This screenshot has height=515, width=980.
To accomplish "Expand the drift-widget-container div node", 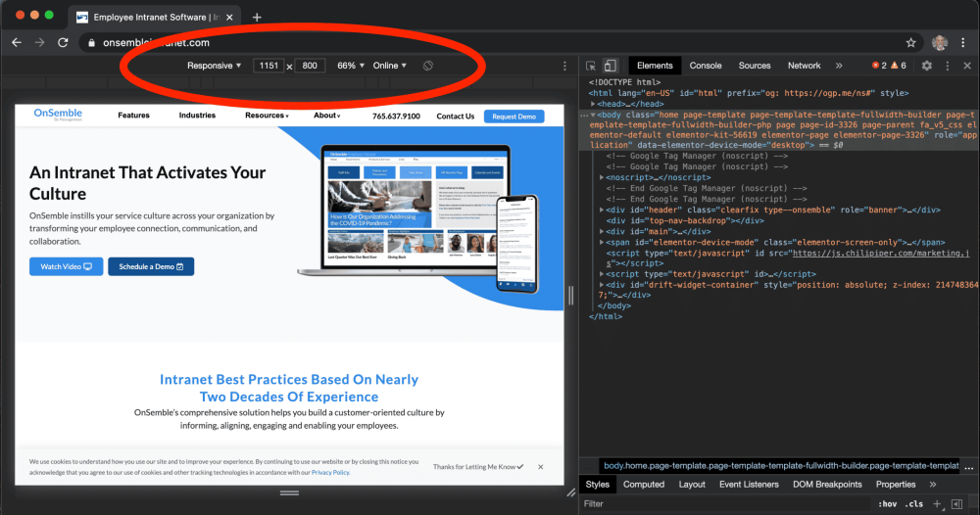I will (602, 285).
